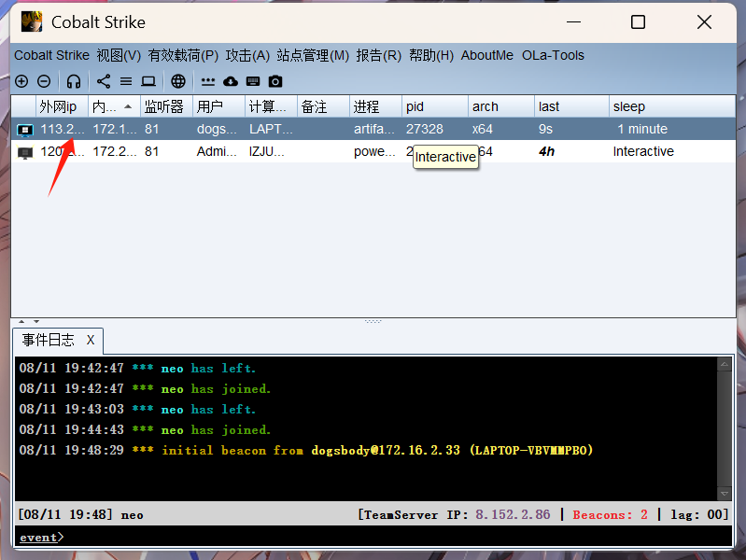This screenshot has height=560, width=746.
Task: Sort by sleep column header
Action: pyautogui.click(x=672, y=106)
